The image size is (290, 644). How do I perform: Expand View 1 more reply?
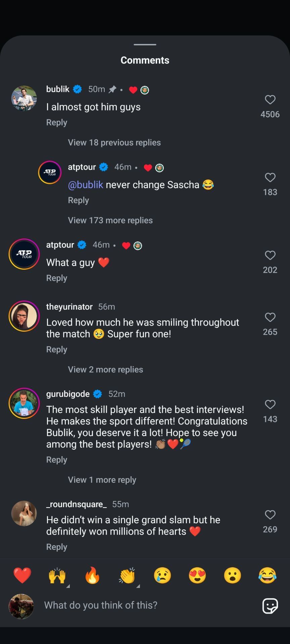(x=102, y=480)
